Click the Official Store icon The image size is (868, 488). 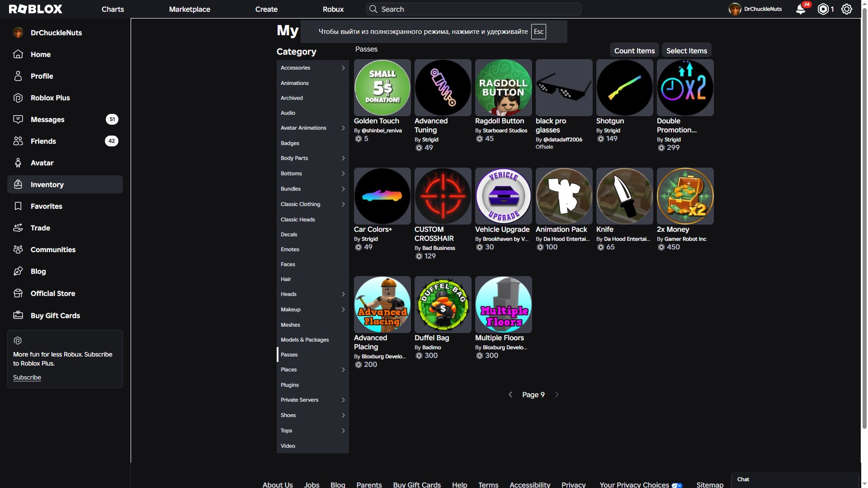(18, 293)
